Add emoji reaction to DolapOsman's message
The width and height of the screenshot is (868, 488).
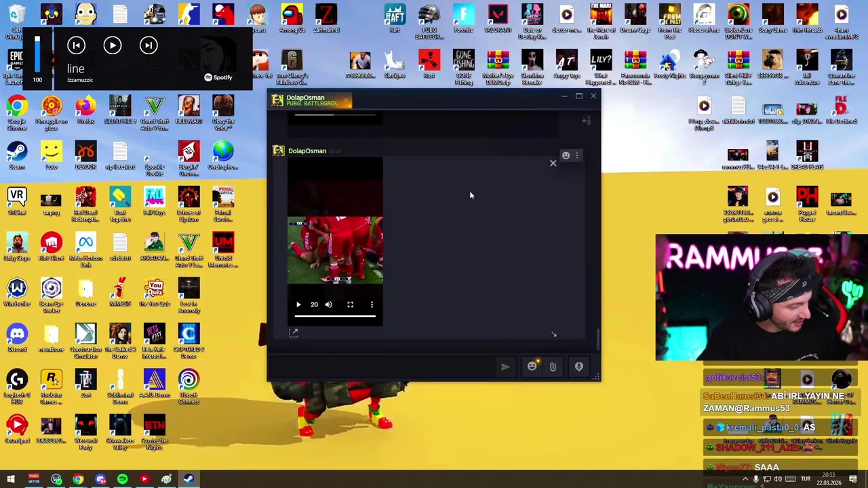(x=566, y=155)
